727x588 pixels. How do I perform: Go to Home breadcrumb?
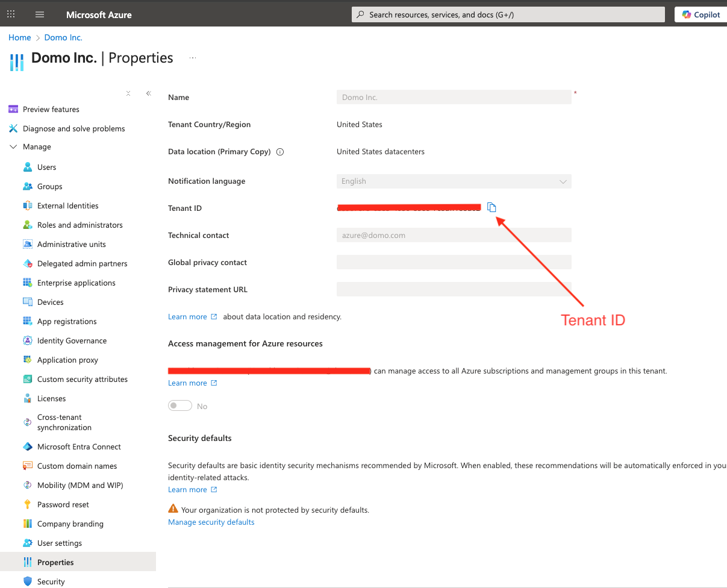(x=20, y=37)
